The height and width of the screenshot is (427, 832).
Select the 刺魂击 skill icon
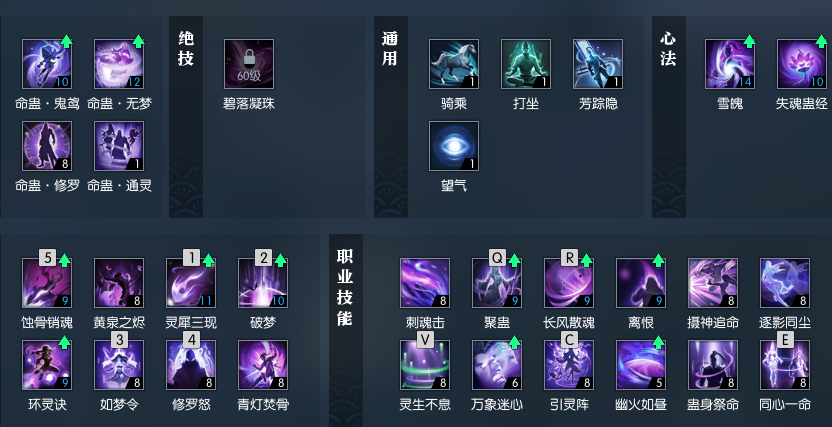[x=425, y=283]
